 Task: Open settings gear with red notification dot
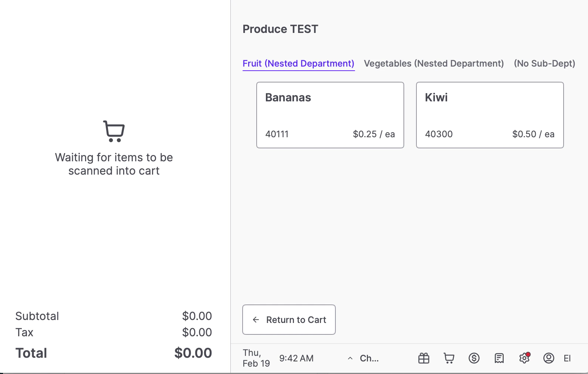point(524,358)
